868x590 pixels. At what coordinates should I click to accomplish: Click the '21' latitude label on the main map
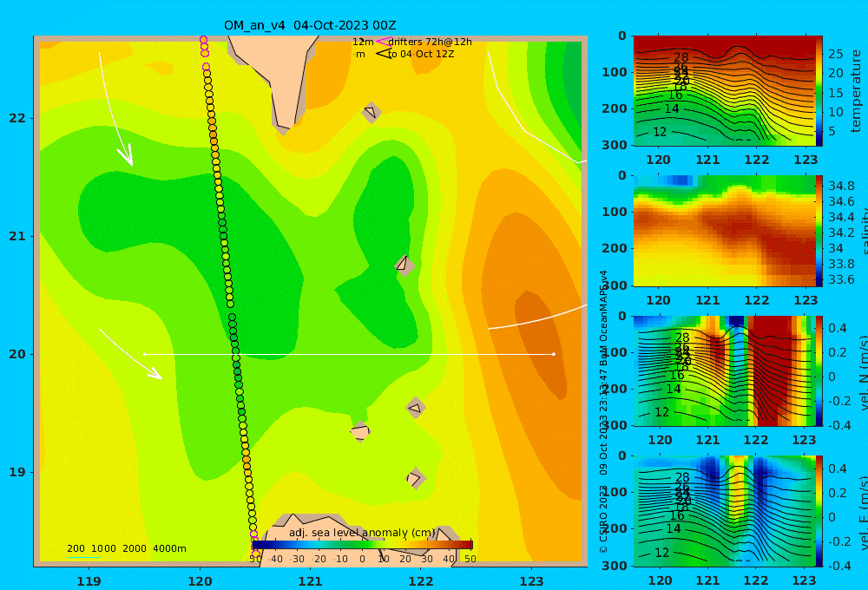[x=17, y=236]
